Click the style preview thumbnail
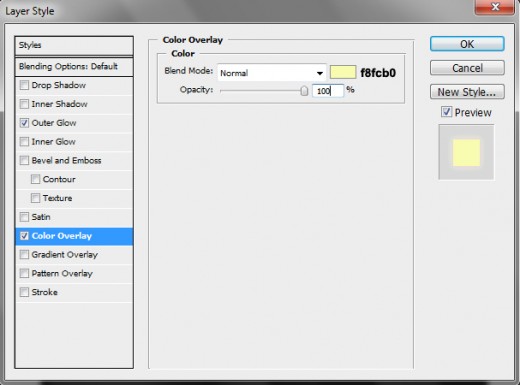The width and height of the screenshot is (520, 385). [466, 152]
